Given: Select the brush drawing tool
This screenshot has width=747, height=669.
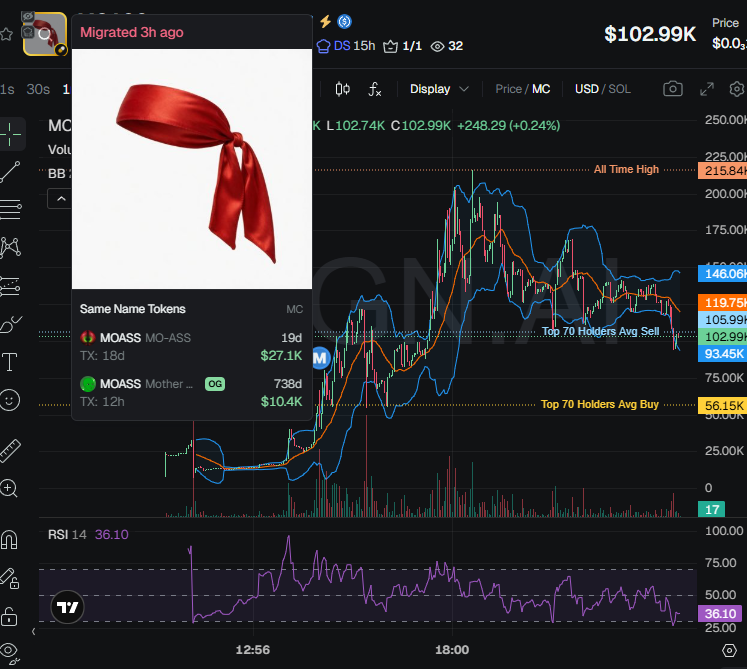Looking at the screenshot, I should (10, 324).
